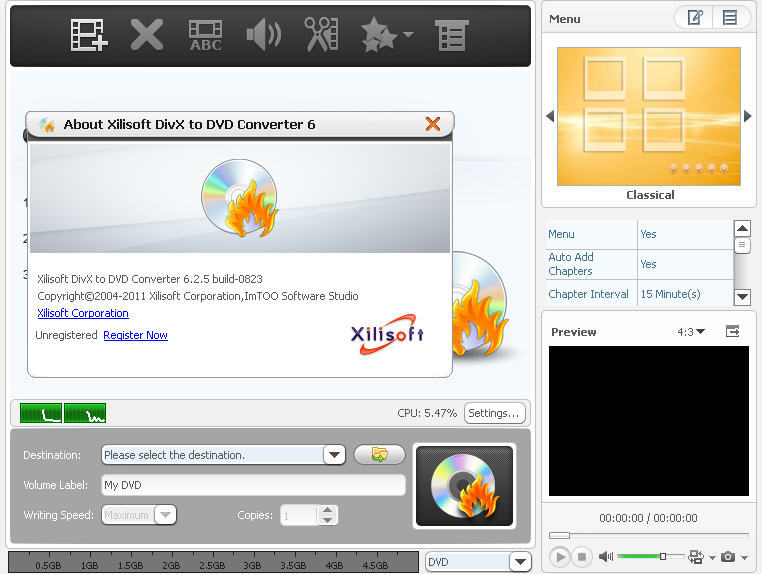
Task: Click the properties scrollbar thumb
Action: coord(742,245)
